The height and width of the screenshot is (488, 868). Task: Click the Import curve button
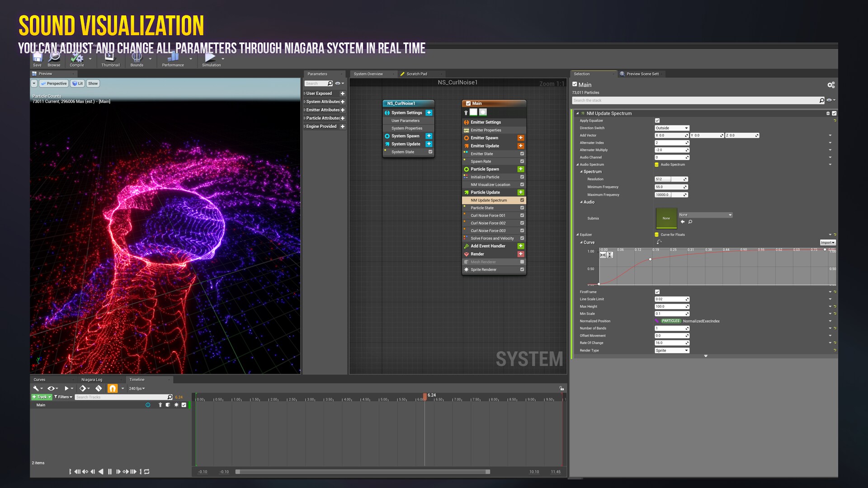[x=827, y=243]
